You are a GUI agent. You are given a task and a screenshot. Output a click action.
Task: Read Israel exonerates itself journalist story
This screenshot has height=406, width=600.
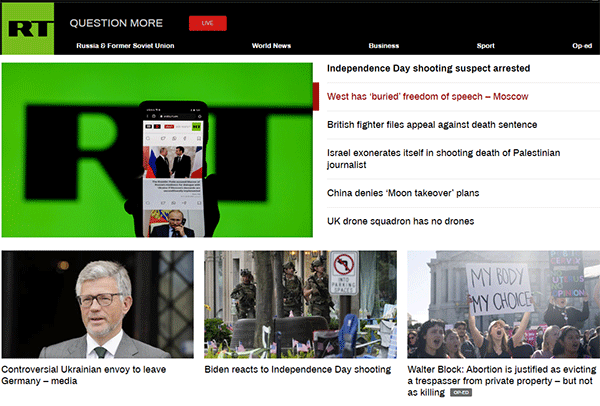443,159
